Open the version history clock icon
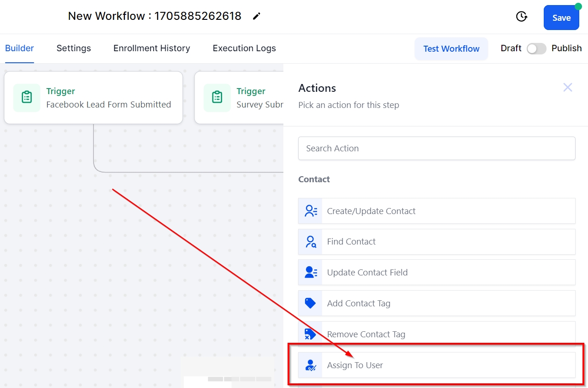This screenshot has height=388, width=588. point(521,17)
